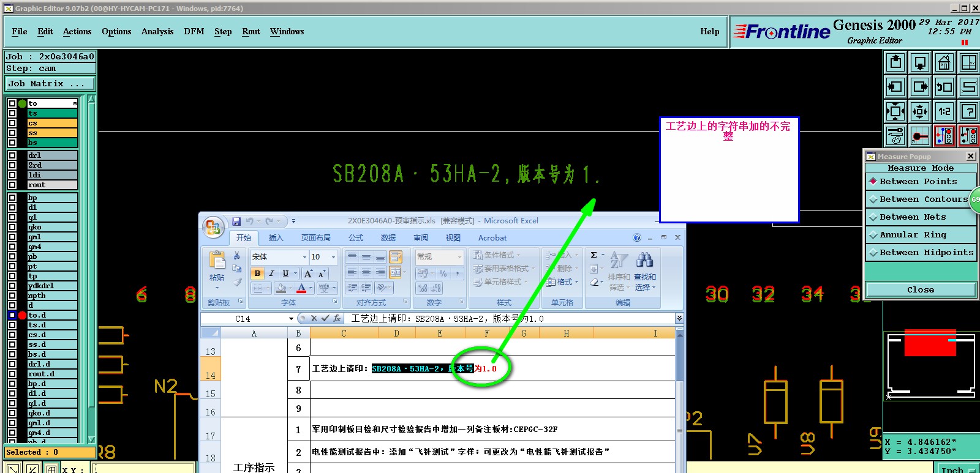
Task: Click the snap pad grid icon
Action: click(x=920, y=136)
